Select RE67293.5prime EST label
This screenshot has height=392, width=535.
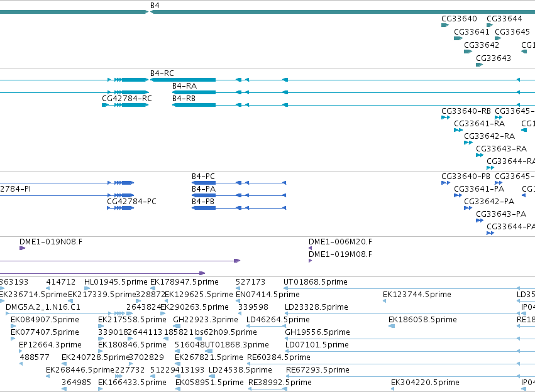click(x=317, y=371)
